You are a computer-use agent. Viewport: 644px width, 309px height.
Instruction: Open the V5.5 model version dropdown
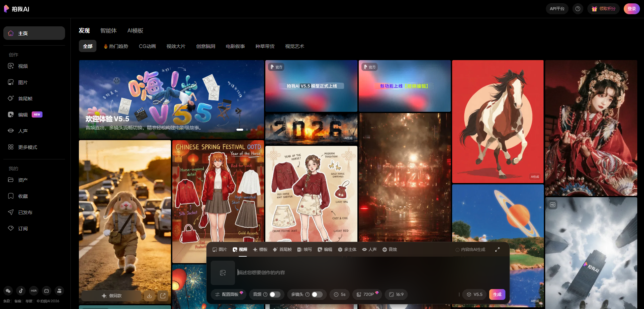474,294
